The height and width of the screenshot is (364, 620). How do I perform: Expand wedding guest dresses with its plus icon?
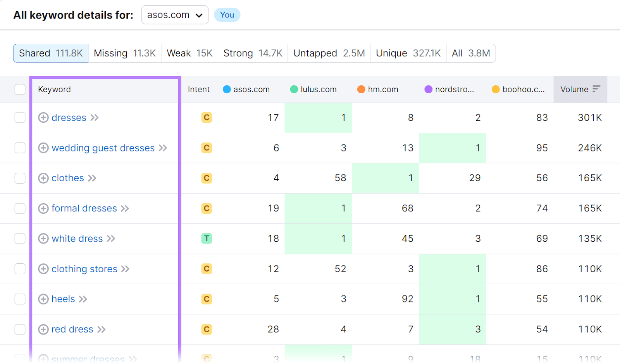tap(43, 148)
